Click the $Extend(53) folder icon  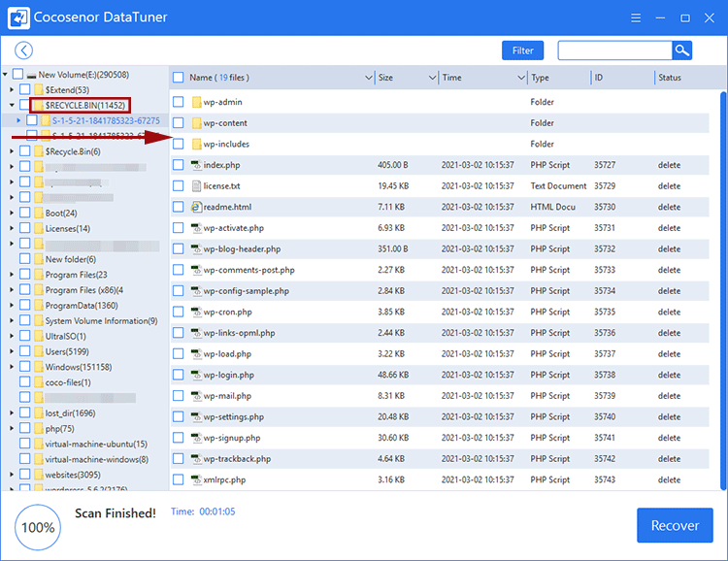39,89
